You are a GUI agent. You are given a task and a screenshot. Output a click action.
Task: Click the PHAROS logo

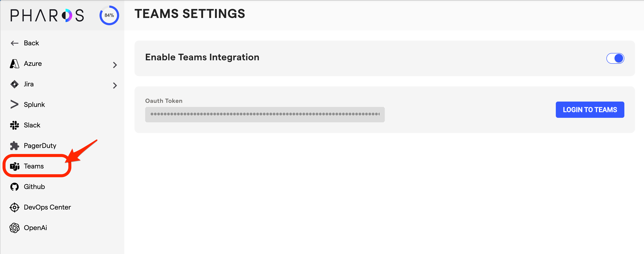click(x=47, y=15)
